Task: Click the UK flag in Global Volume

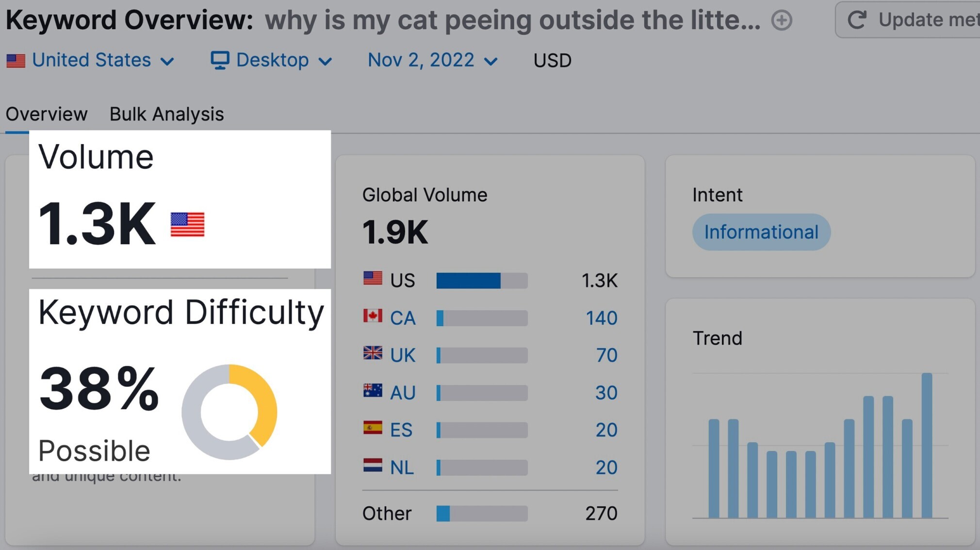Action: click(x=373, y=353)
